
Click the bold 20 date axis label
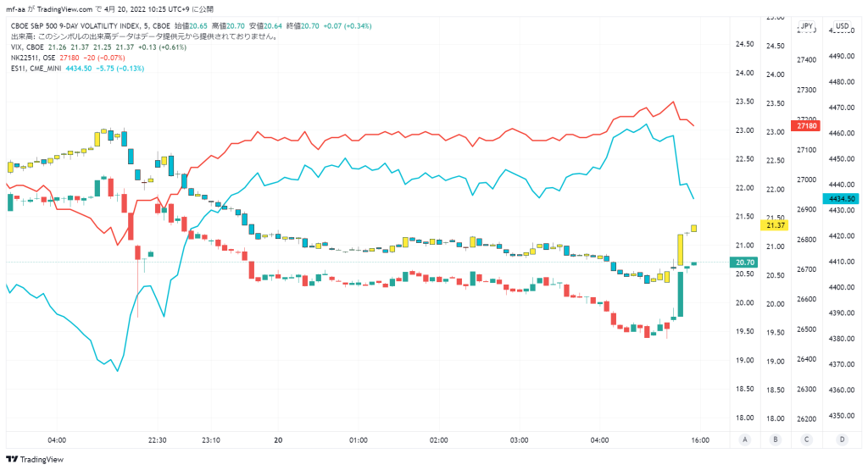pos(278,440)
